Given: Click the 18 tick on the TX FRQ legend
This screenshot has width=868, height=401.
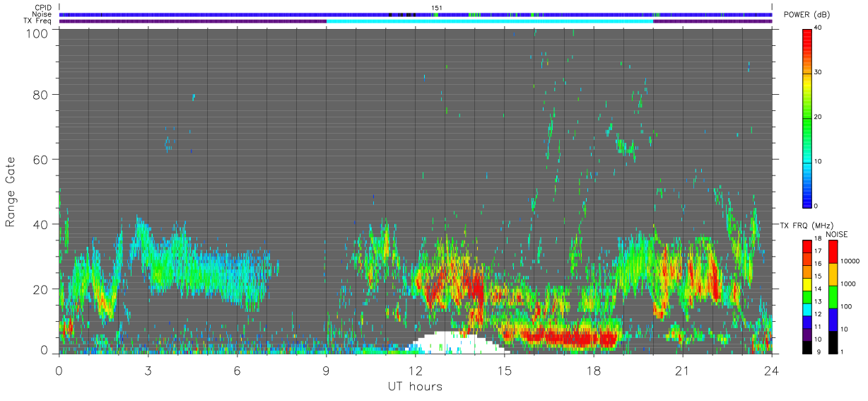Looking at the screenshot, I should tap(819, 238).
